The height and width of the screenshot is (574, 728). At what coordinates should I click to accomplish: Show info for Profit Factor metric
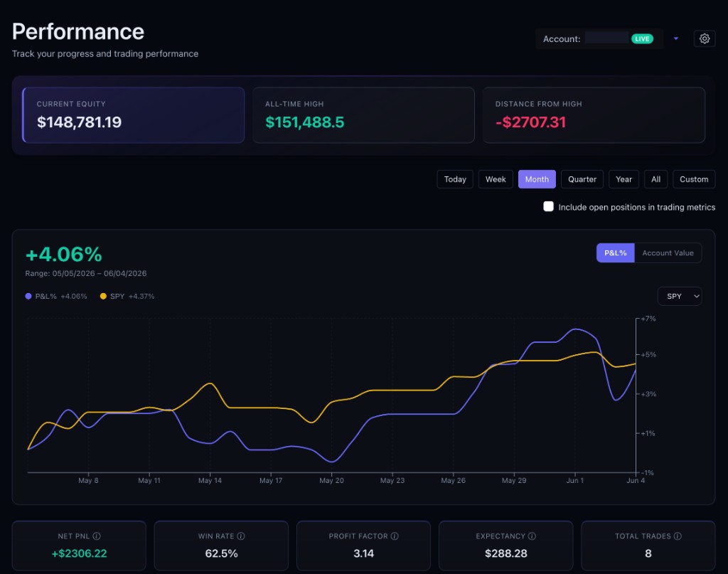(395, 536)
